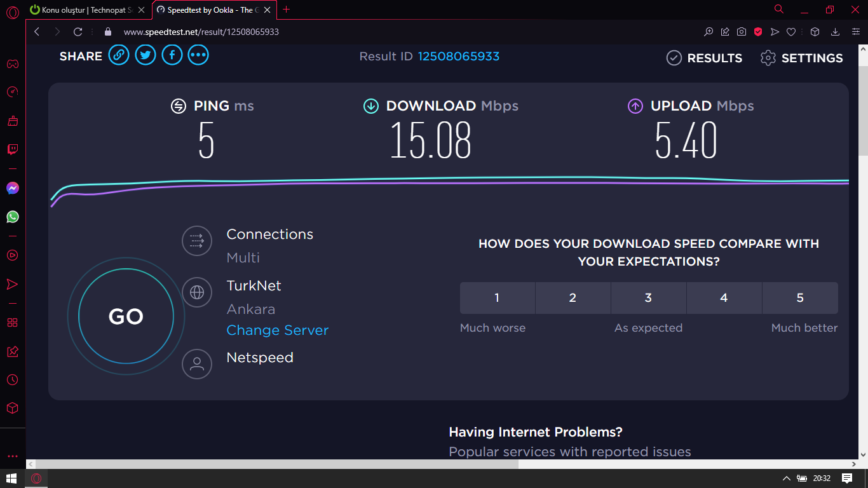Rate download speed as 1
This screenshot has height=488, width=868.
tap(498, 298)
